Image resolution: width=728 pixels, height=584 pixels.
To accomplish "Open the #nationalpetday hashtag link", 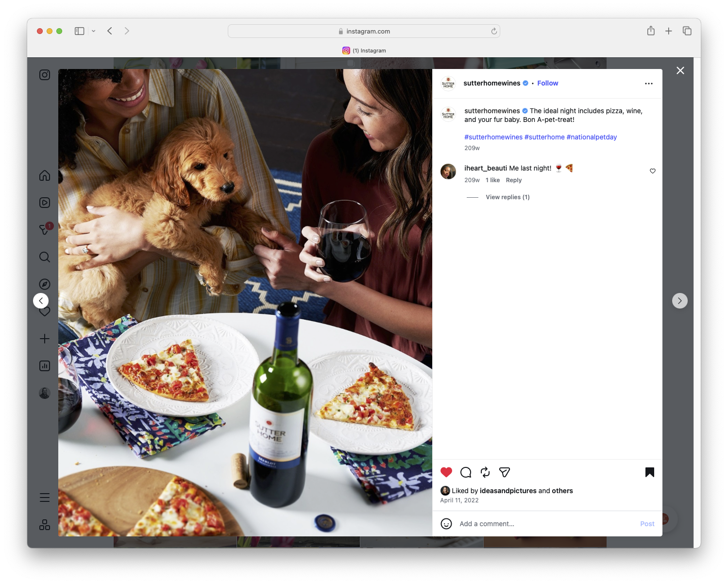I will coord(592,137).
